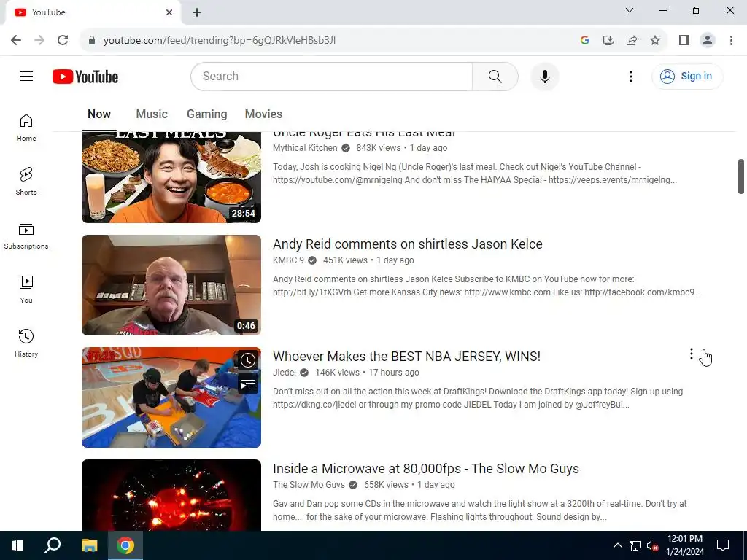Click Sign in button
This screenshot has height=560, width=747.
click(687, 76)
